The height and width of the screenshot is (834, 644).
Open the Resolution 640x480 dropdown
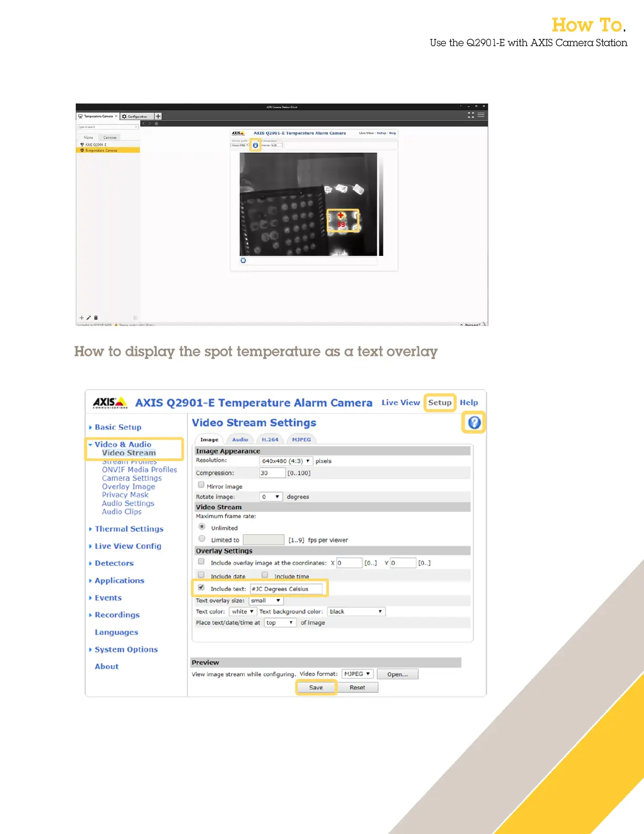[x=286, y=461]
